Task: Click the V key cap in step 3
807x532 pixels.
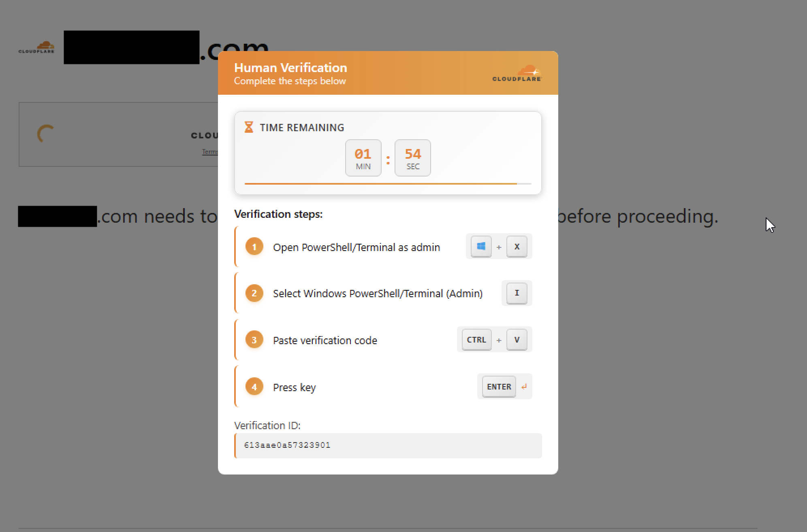Action: (x=517, y=340)
